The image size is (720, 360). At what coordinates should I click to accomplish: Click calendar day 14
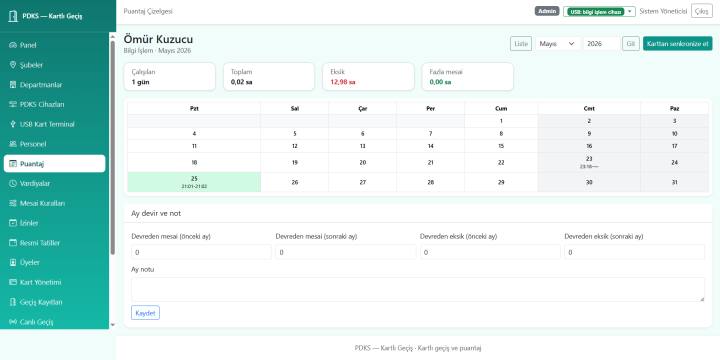(430, 146)
